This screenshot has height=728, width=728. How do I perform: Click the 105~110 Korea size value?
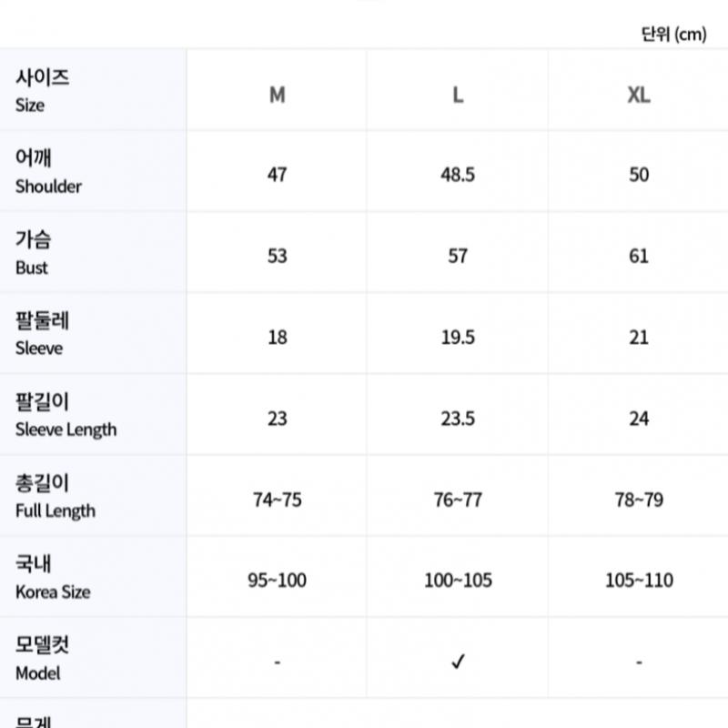[639, 581]
